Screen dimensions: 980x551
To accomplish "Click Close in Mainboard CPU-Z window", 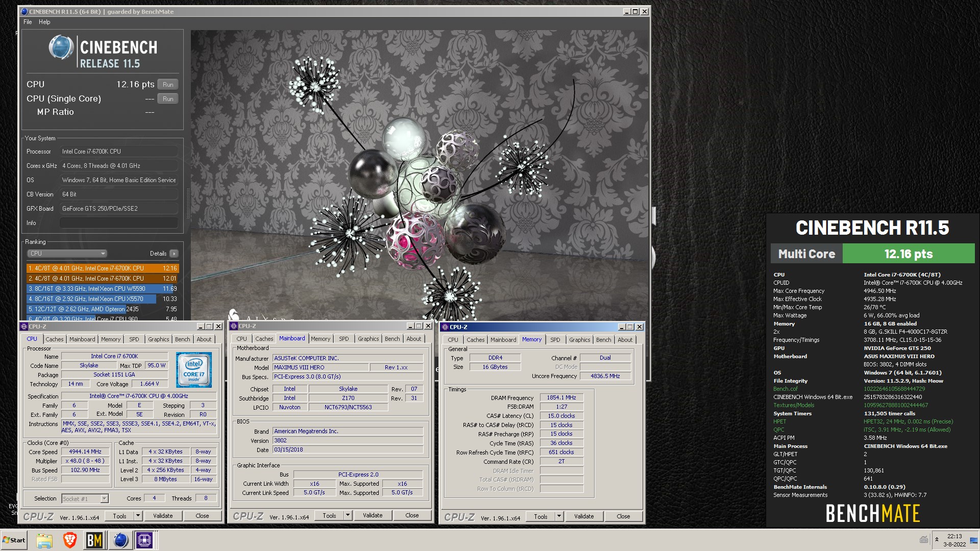I will 412,516.
